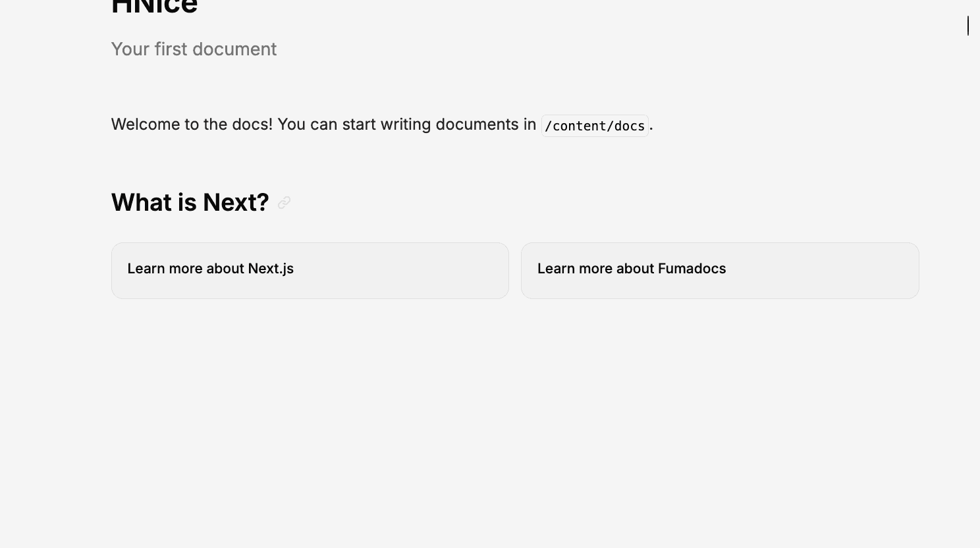Screen dimensions: 980x548
Task: Click the word "Welcome" starting the paragraph
Action: [144, 124]
